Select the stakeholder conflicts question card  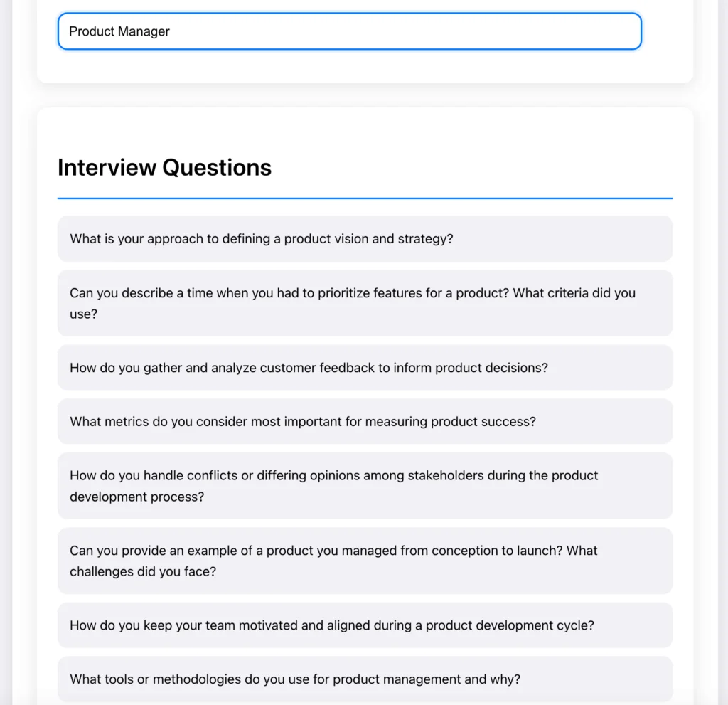pos(365,486)
